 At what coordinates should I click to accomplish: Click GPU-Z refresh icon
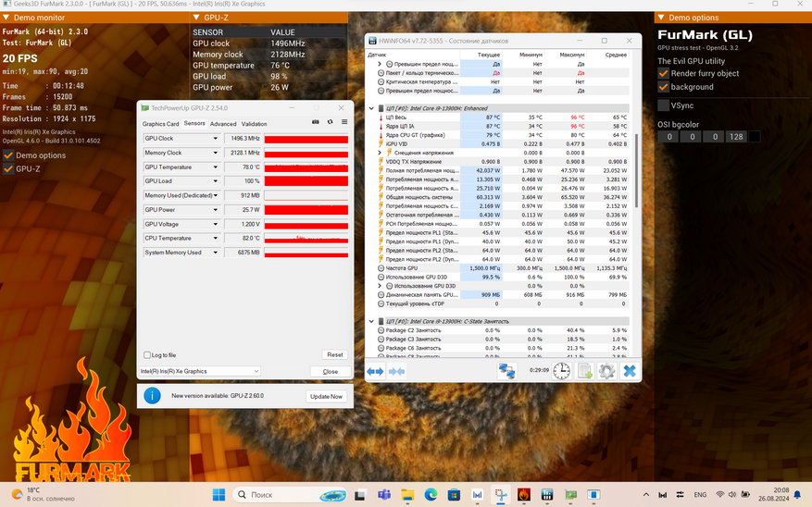(330, 122)
